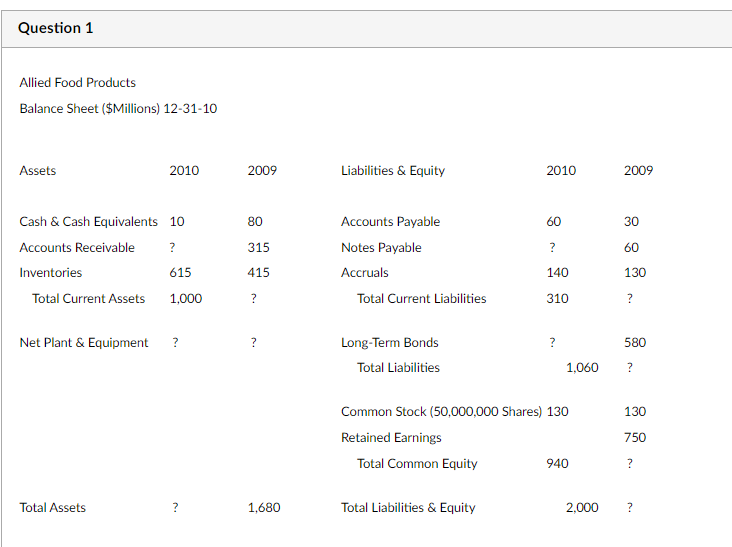Click Net Plant & Equipment 2010 question mark
The height and width of the screenshot is (547, 732).
[x=175, y=343]
